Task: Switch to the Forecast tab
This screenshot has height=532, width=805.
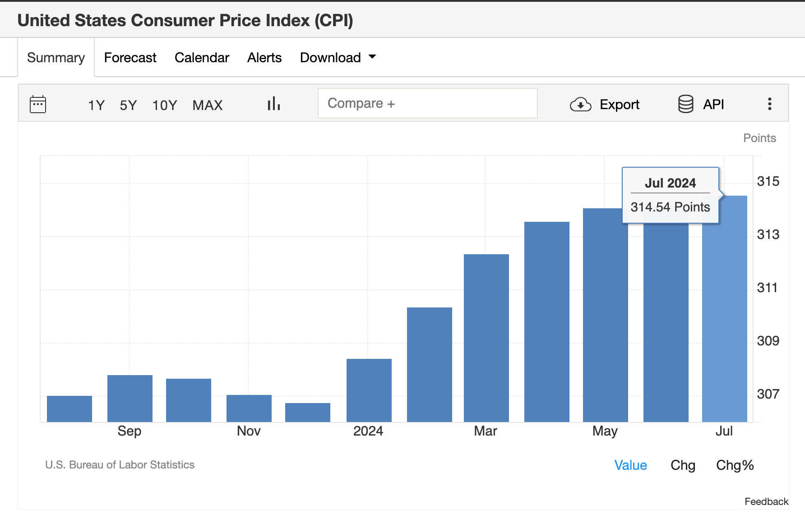Action: [x=130, y=58]
